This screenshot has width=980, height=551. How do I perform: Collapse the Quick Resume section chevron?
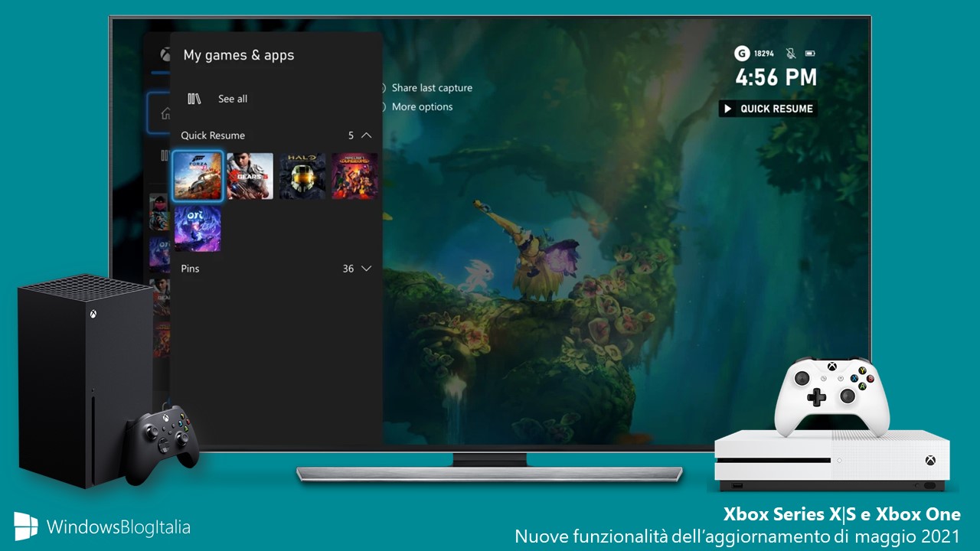click(x=366, y=135)
